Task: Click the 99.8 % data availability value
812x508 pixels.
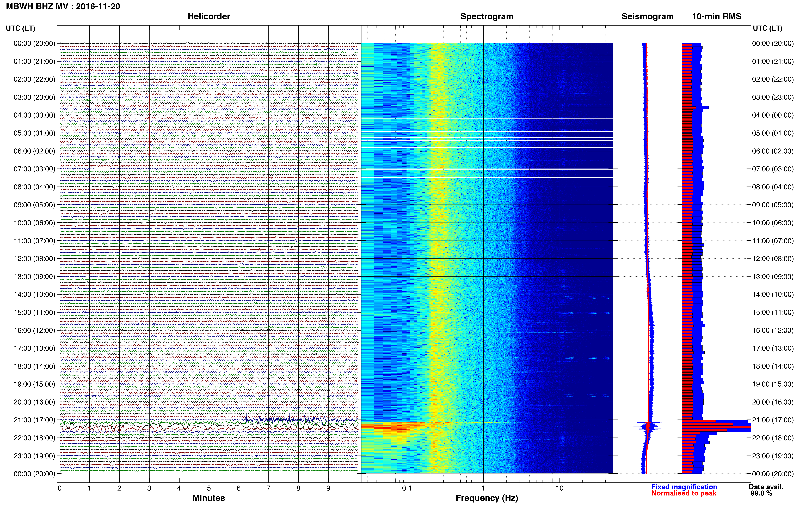Action: [x=761, y=493]
